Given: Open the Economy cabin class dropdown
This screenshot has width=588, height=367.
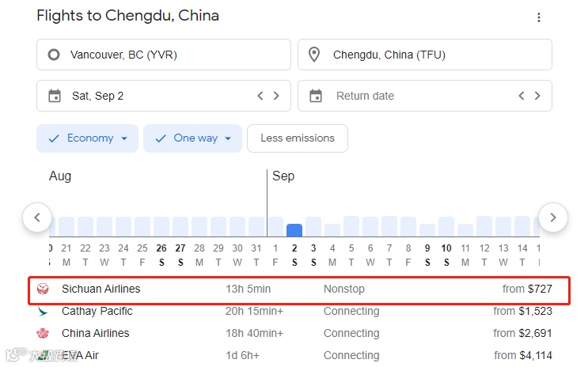Looking at the screenshot, I should tap(87, 138).
